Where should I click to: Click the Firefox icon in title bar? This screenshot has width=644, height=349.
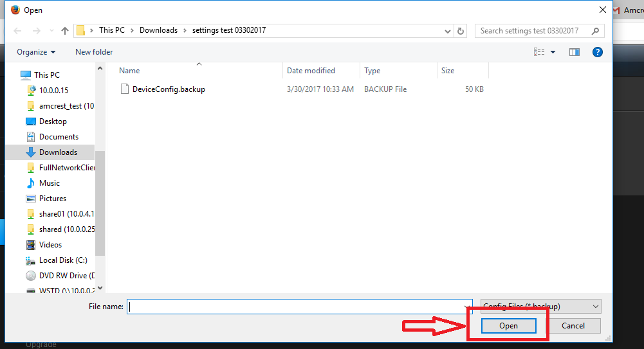pyautogui.click(x=15, y=10)
